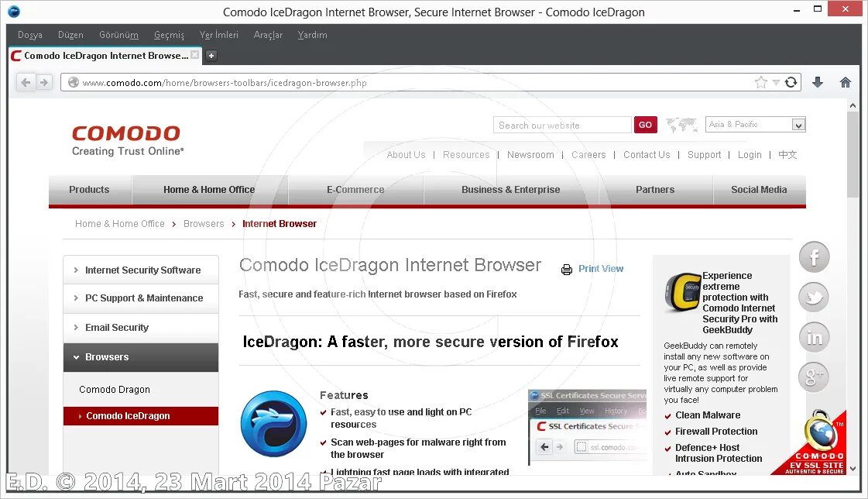Screen dimensions: 868x499
Task: Click the Comodo logo
Action: pyautogui.click(x=127, y=140)
